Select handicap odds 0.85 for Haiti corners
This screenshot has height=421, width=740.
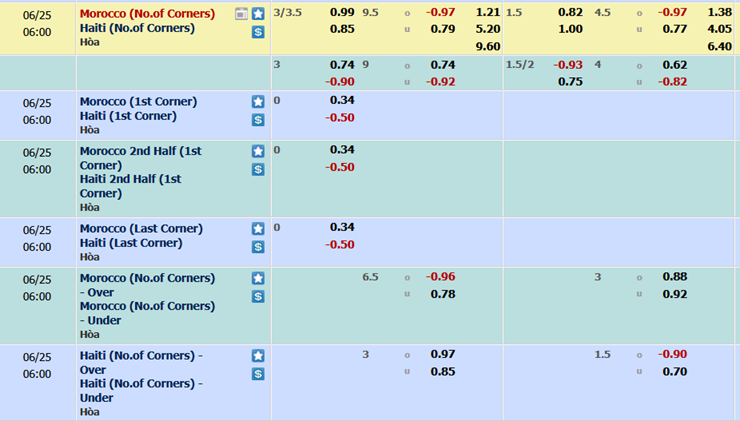point(342,29)
